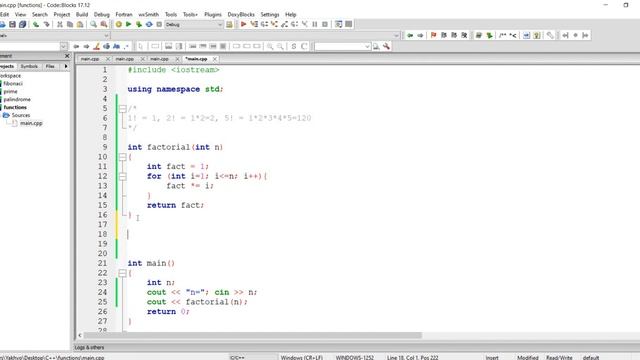
Task: Open the Project menu
Action: tap(62, 14)
